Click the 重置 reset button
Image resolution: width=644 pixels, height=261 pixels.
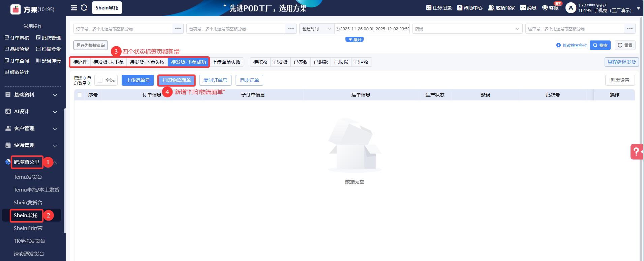pyautogui.click(x=625, y=45)
